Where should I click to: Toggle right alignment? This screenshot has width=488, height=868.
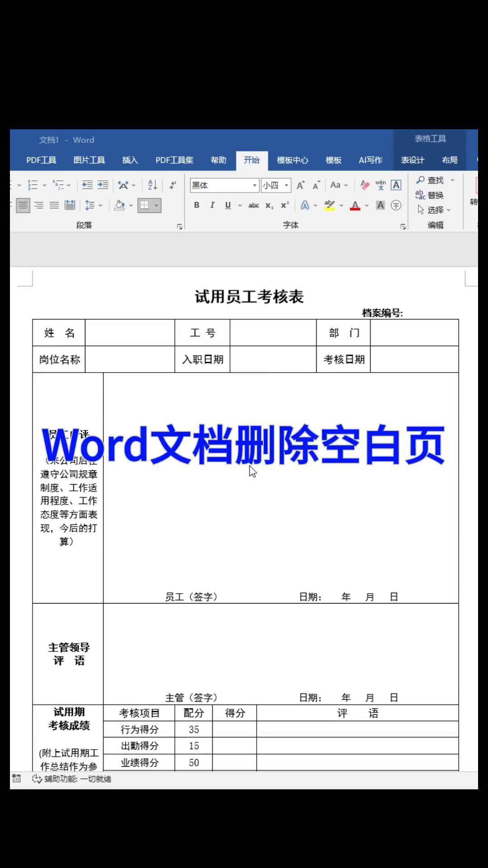pos(39,206)
